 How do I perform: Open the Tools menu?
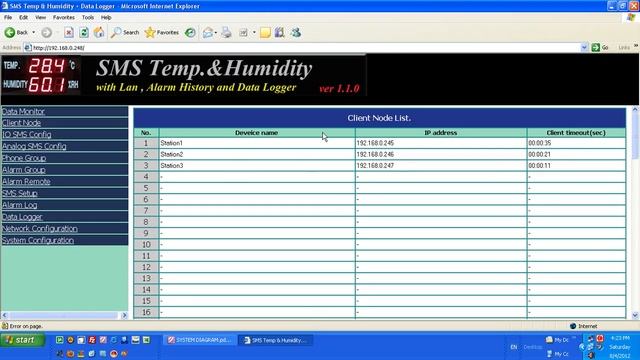point(88,18)
